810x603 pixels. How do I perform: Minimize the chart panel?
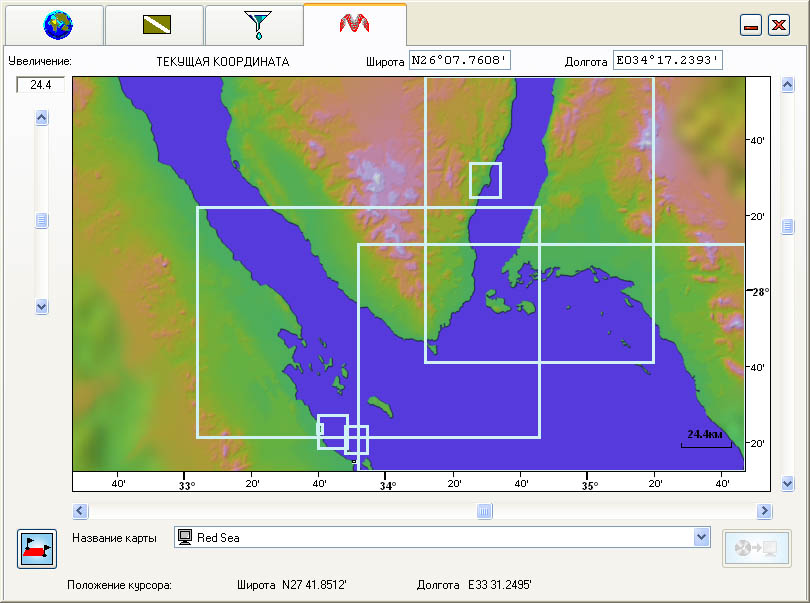pyautogui.click(x=751, y=26)
